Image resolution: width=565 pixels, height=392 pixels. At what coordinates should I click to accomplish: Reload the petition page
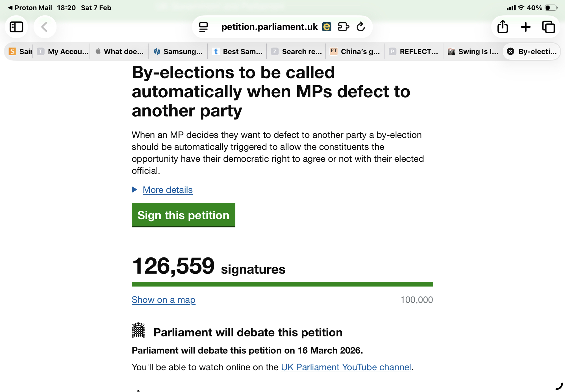coord(361,27)
